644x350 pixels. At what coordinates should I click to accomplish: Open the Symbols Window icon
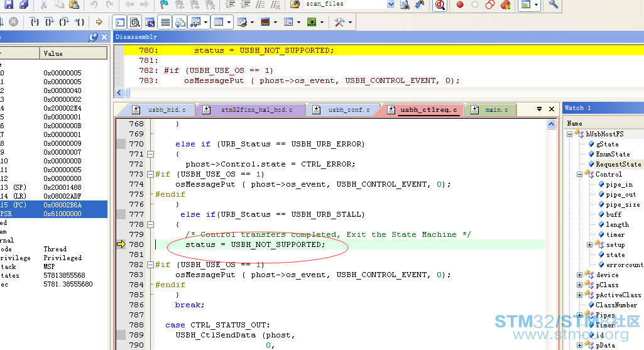150,22
